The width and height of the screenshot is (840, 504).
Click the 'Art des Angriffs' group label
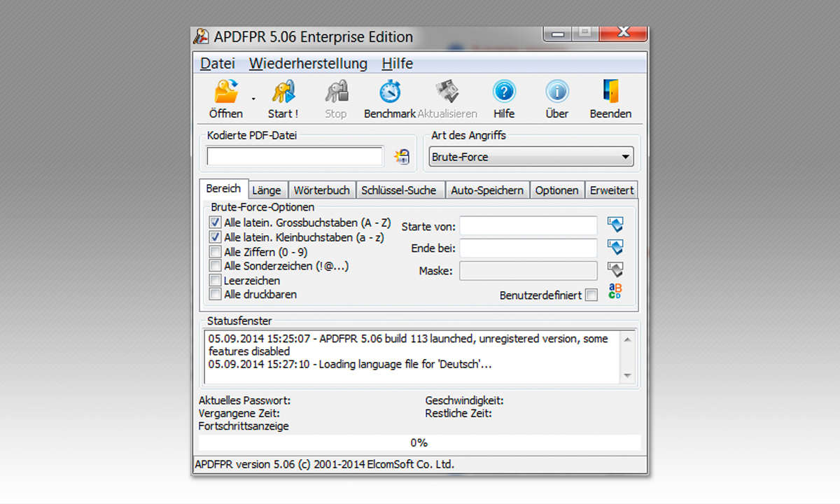click(x=468, y=135)
